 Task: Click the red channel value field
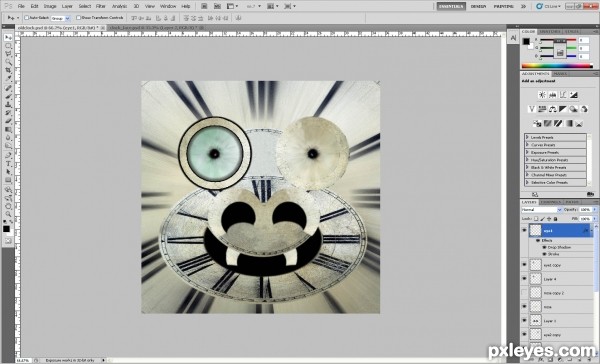click(x=583, y=40)
